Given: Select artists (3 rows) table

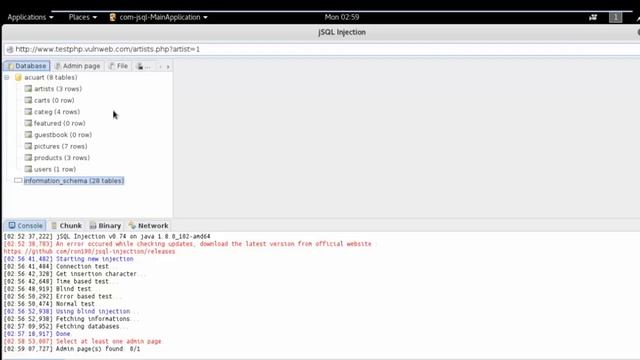Looking at the screenshot, I should 58,89.
